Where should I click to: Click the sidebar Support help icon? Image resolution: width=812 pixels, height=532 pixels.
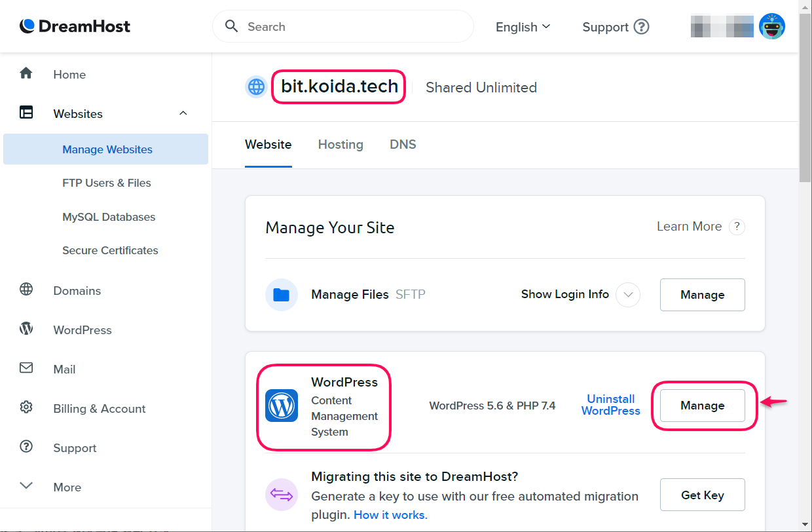tap(26, 447)
